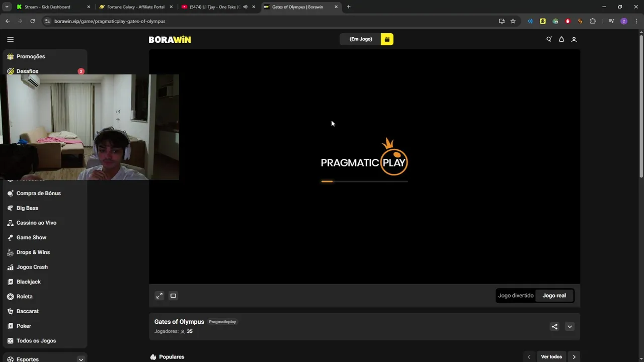This screenshot has width=644, height=362.
Task: Go to next Populares page arrow
Action: click(574, 357)
